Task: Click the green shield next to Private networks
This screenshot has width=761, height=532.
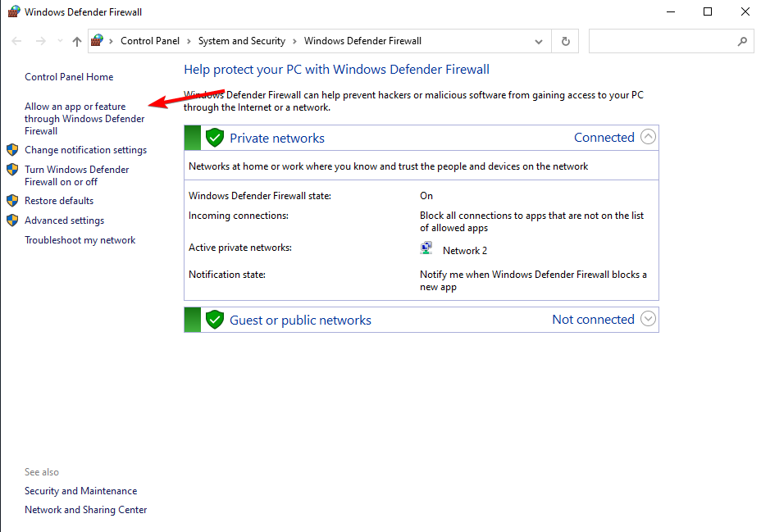Action: point(215,138)
